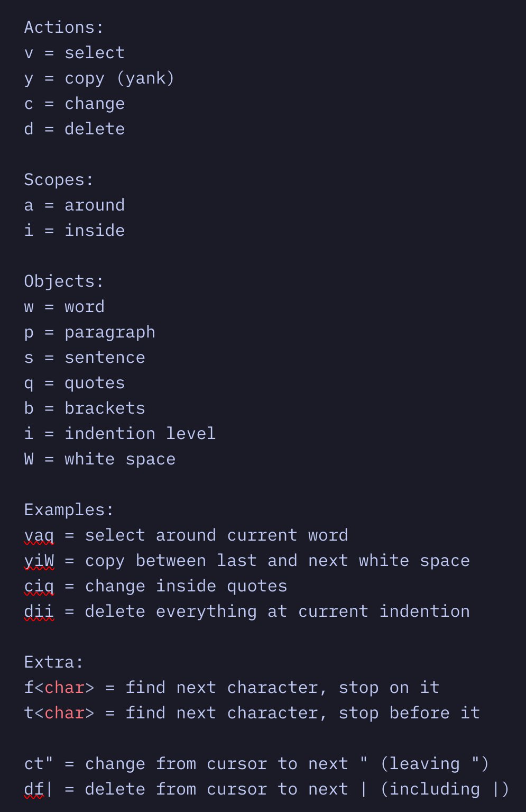Screen dimensions: 526x812
Task: Click the word "brackets" in Objects list
Action: click(105, 408)
